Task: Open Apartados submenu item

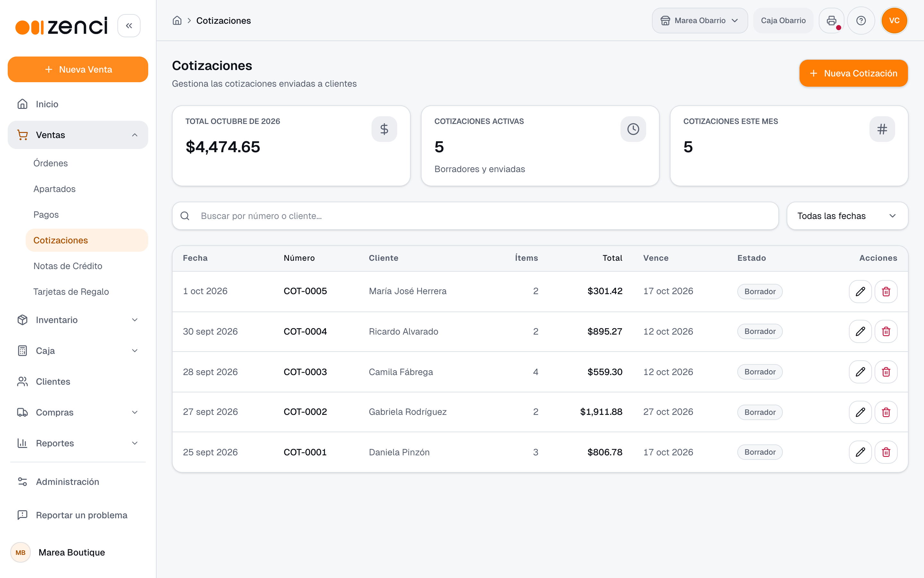Action: pos(87,189)
